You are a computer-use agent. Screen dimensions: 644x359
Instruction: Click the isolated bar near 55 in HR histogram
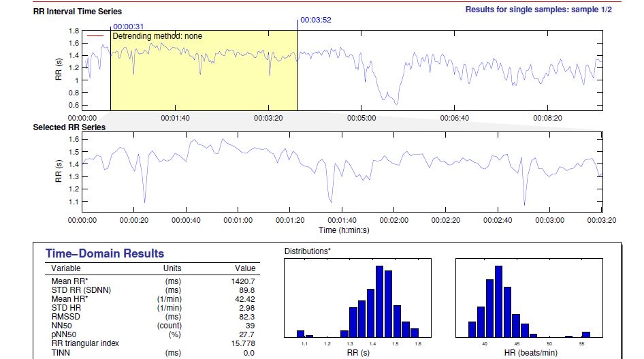pos(586,334)
